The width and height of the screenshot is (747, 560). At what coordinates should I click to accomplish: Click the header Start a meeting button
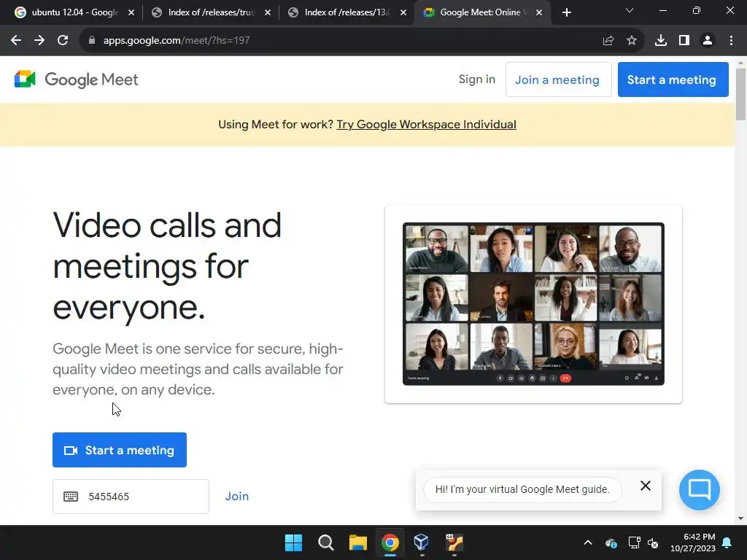(x=673, y=79)
